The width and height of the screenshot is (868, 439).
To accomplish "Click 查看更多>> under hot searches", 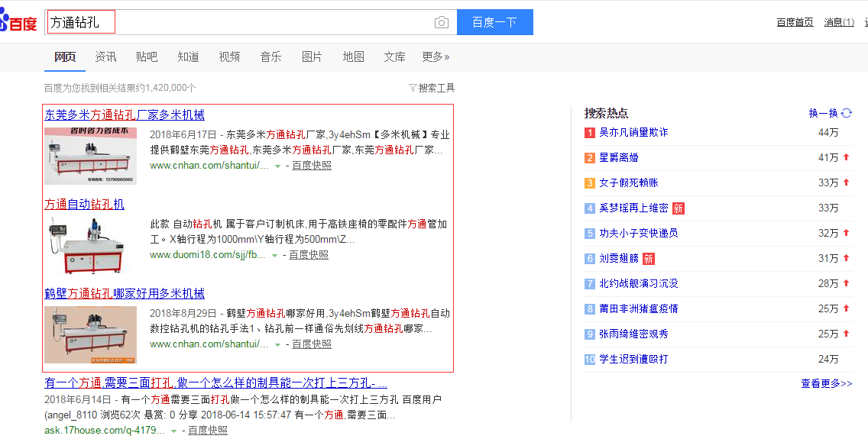I will tap(826, 383).
